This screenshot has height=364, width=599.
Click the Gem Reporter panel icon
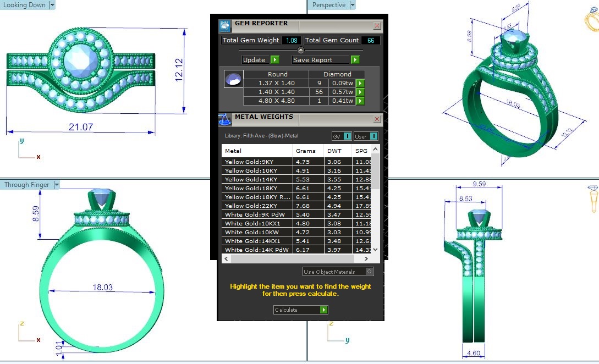pyautogui.click(x=225, y=25)
